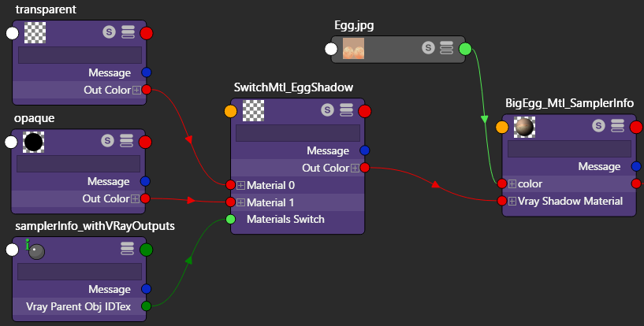
Task: Click checkerboard swatch on SwitchMtl_EggShadow node
Action: 253,111
